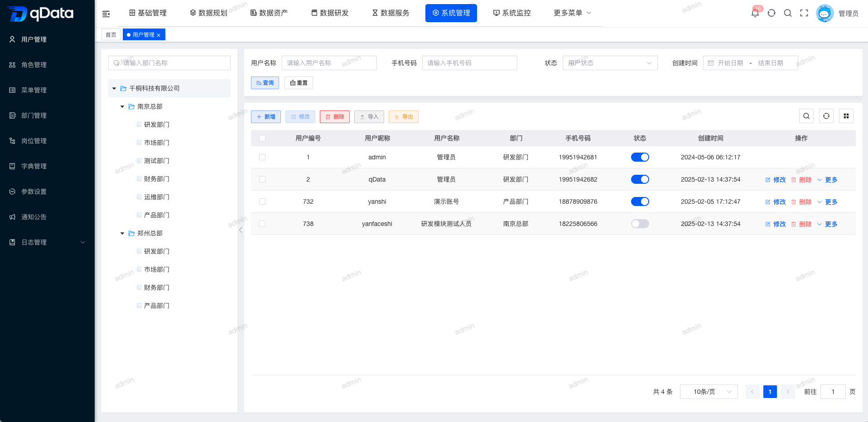Check the row checkbox for user 738
868x422 pixels.
(x=262, y=224)
